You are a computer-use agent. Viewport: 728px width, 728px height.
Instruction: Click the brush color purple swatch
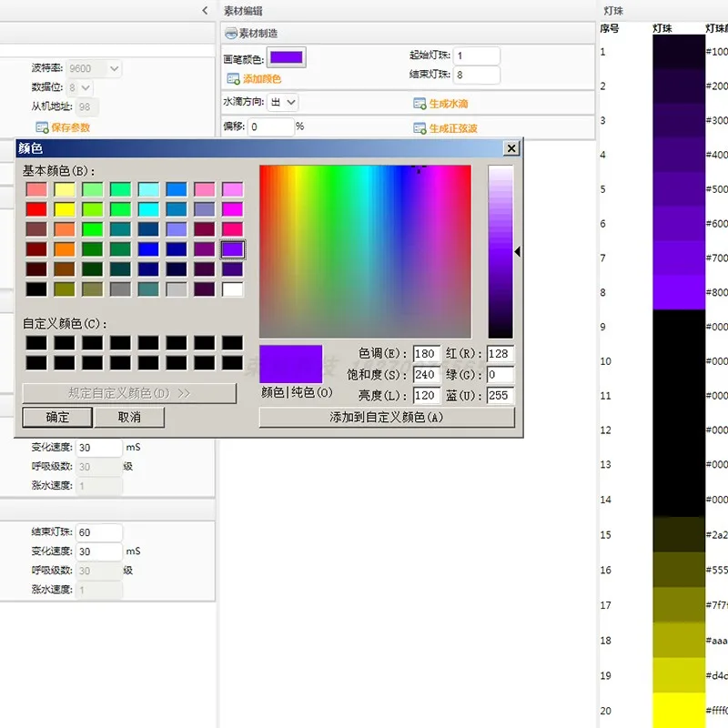tap(287, 58)
